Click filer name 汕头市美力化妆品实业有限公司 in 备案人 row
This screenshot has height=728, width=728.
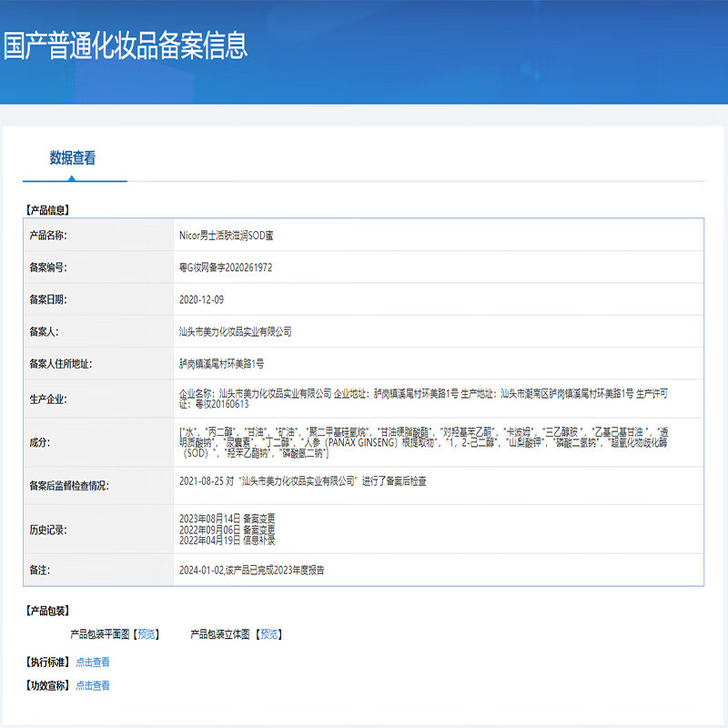coord(236,332)
